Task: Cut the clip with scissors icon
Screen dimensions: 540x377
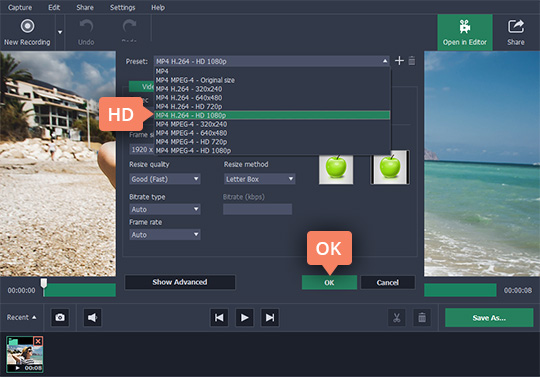Action: click(x=396, y=317)
